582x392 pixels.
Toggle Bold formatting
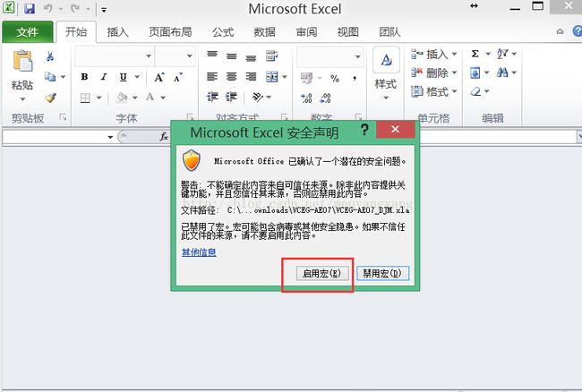point(85,77)
